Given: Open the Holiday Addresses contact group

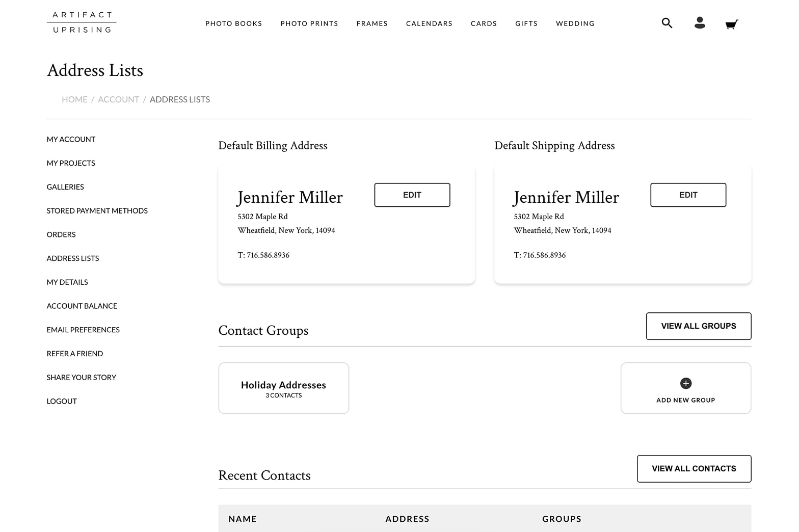Looking at the screenshot, I should (x=283, y=388).
